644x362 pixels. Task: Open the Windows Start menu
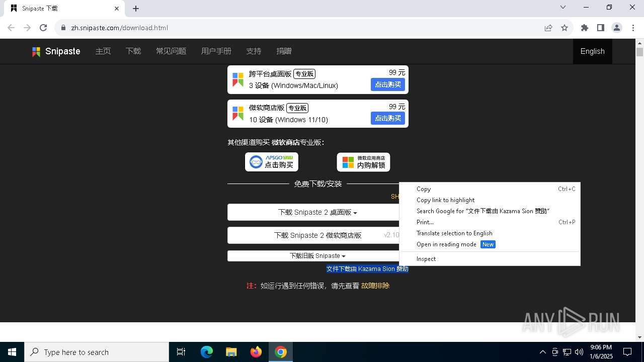[12, 352]
